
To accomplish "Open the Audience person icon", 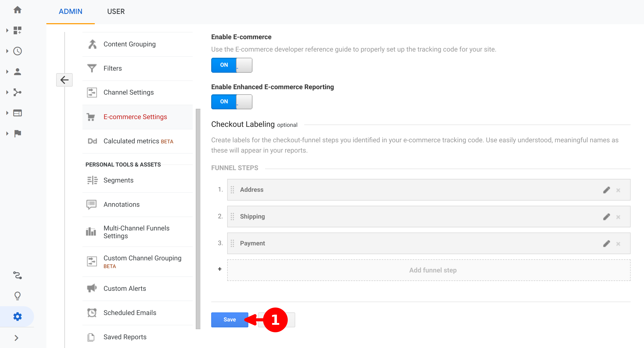I will 18,72.
